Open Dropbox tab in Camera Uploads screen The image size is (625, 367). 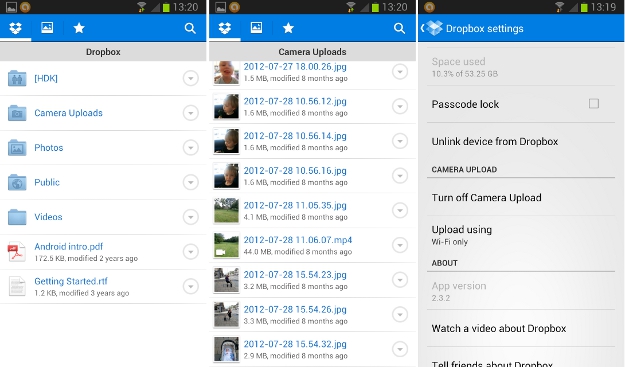[x=225, y=28]
